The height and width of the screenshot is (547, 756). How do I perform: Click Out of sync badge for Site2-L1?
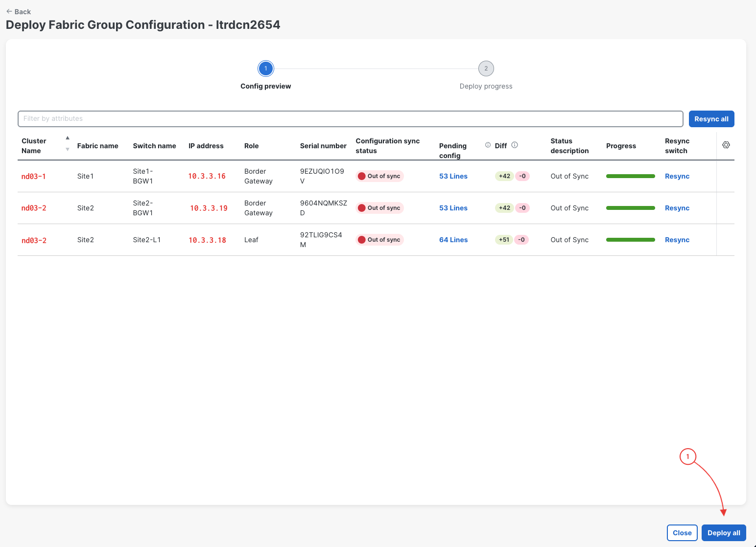pos(379,240)
